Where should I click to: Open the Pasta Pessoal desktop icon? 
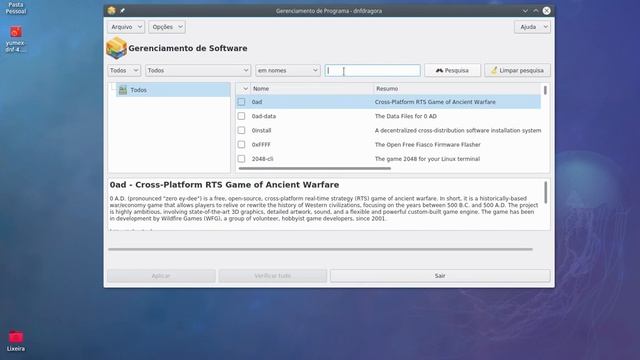click(x=16, y=7)
